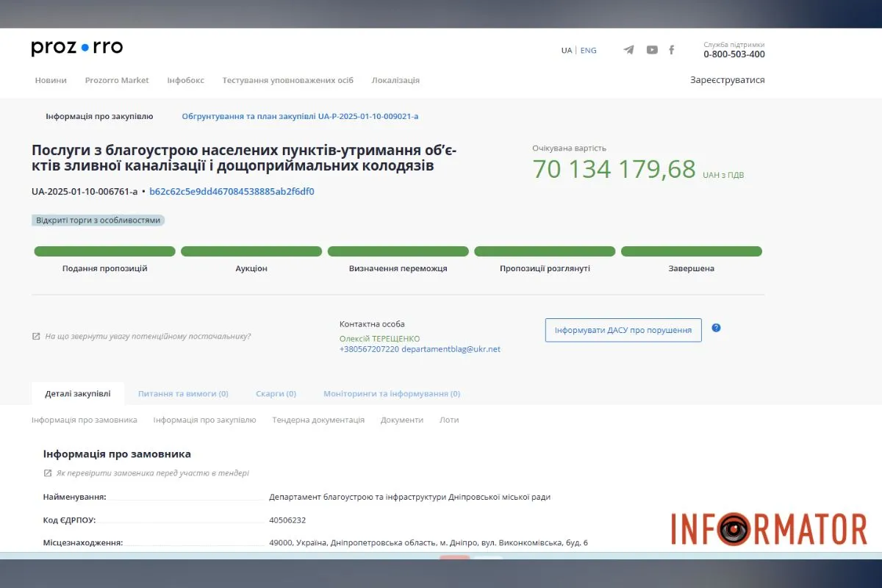The height and width of the screenshot is (588, 882).
Task: Click contact name Олексій ТЕРЕЩЕНКО
Action: (380, 339)
